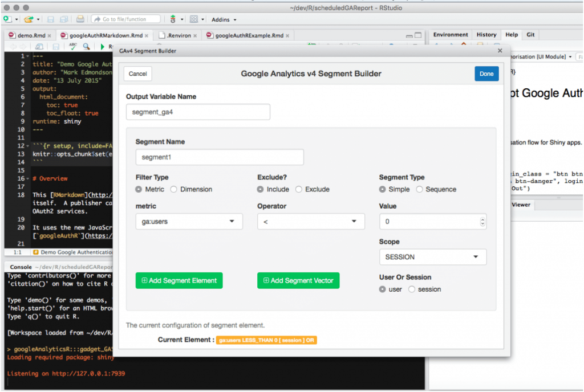Click the spell check ABC icon
584x392 pixels.
click(x=73, y=46)
